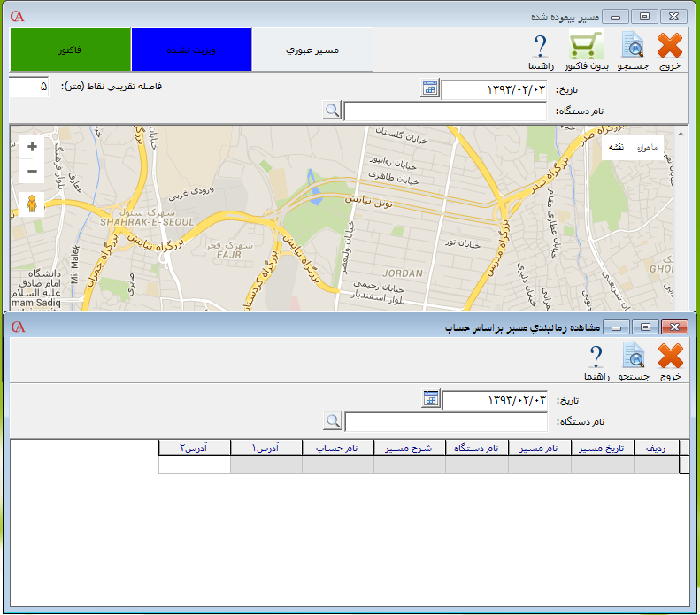This screenshot has height=615, width=700.
Task: Click the خروج (Exit) icon in the lower window
Action: 670,356
